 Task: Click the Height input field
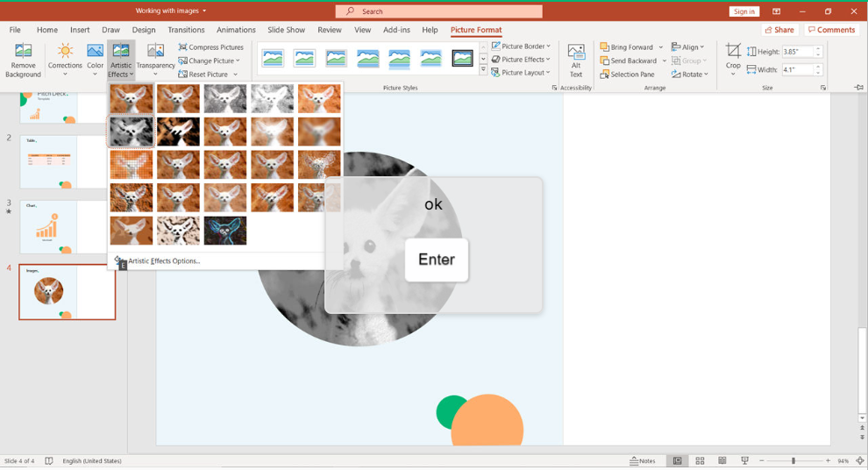798,52
